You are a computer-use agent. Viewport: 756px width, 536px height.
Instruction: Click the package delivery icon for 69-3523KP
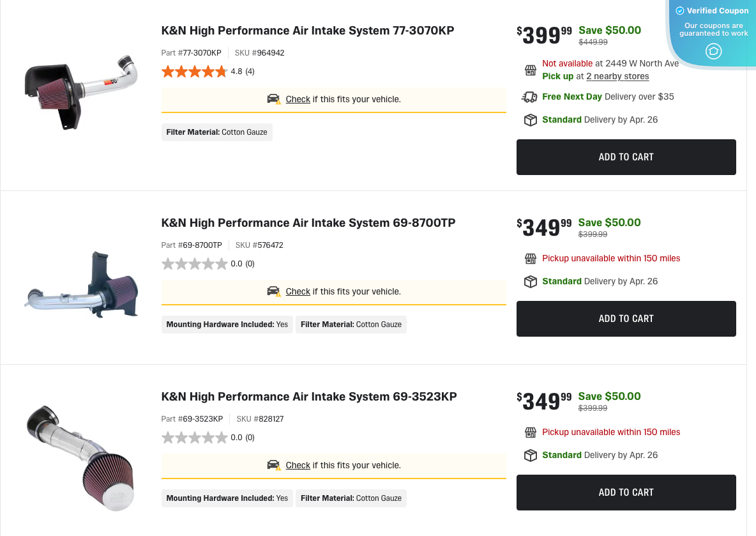click(x=530, y=455)
